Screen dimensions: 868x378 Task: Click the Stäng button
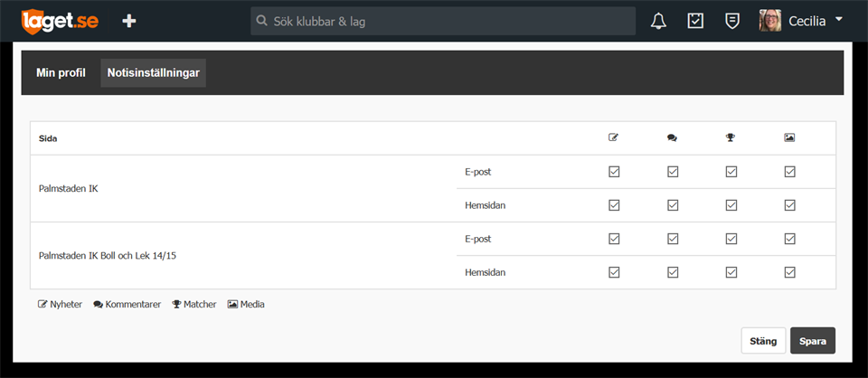(x=763, y=341)
